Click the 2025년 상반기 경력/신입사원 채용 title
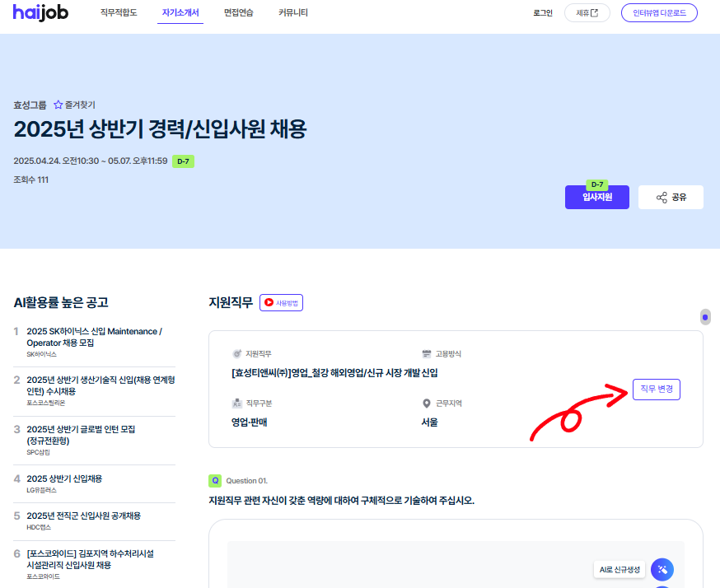 pos(160,129)
